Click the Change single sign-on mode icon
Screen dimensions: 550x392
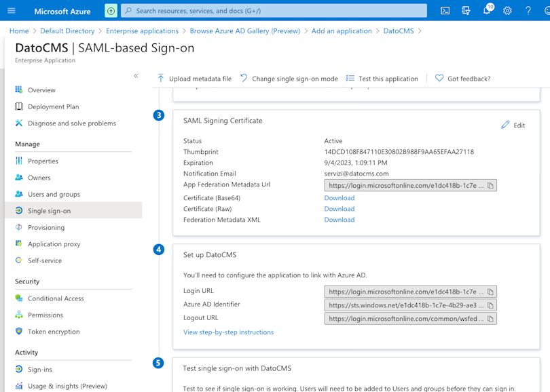[x=244, y=78]
